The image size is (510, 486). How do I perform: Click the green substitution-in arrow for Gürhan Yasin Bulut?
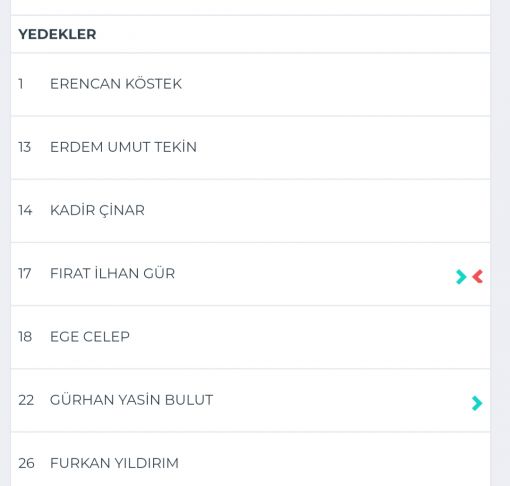tap(477, 403)
